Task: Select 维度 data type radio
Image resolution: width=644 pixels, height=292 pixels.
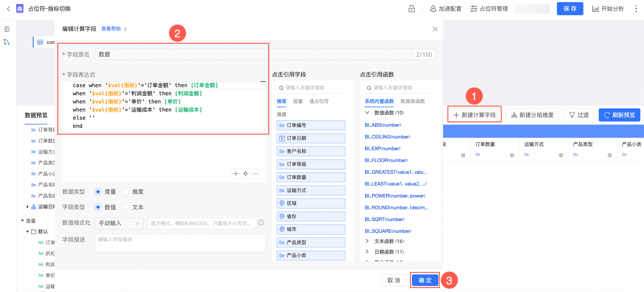Action: click(x=126, y=192)
